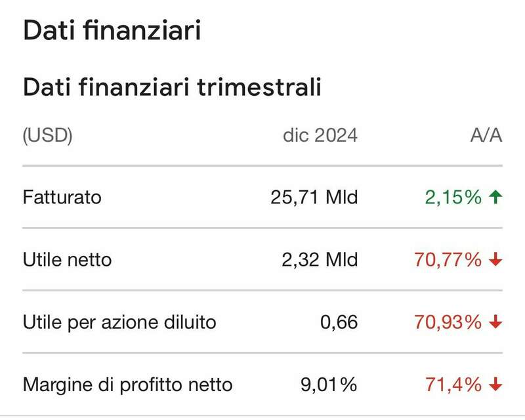Select the Dati finanziari main heading
The width and height of the screenshot is (525, 420).
point(112,31)
